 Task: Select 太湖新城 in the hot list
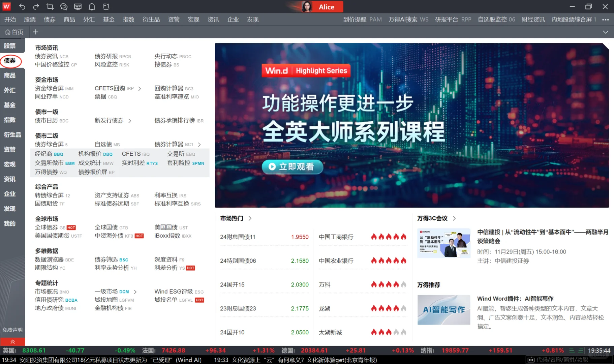[330, 333]
